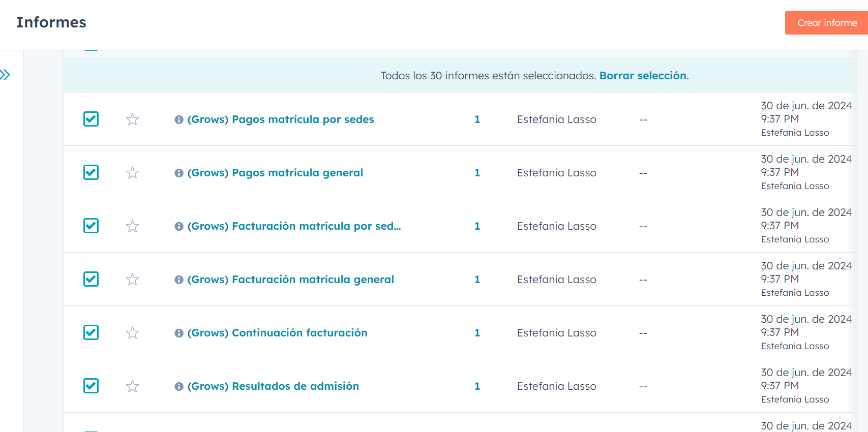This screenshot has width=868, height=432.
Task: Expand the collapsed sidebar with double chevron
Action: [5, 75]
